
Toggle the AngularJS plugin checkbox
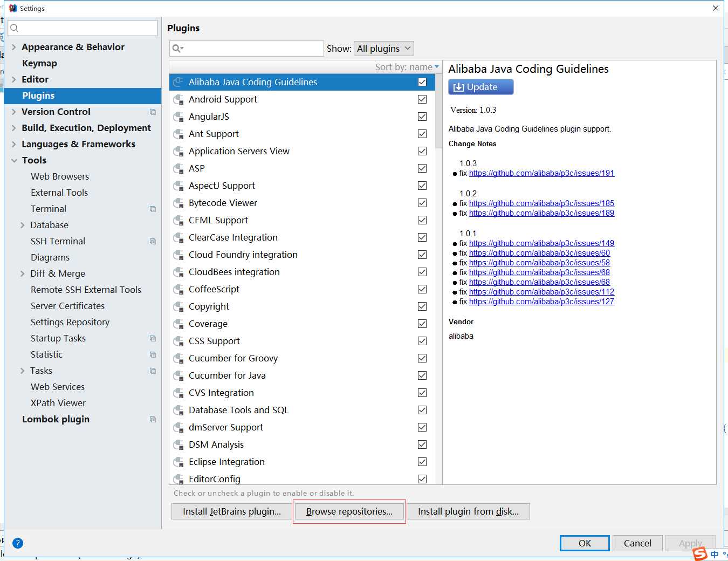click(x=422, y=117)
